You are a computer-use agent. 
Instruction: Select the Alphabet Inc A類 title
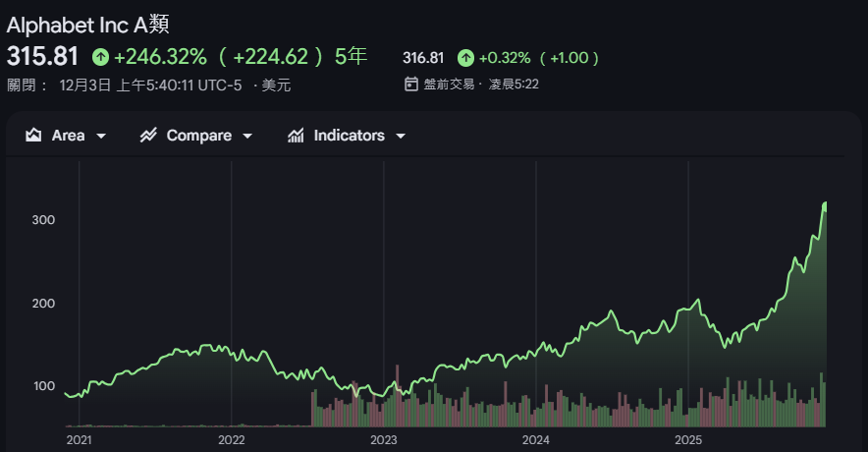coord(87,25)
